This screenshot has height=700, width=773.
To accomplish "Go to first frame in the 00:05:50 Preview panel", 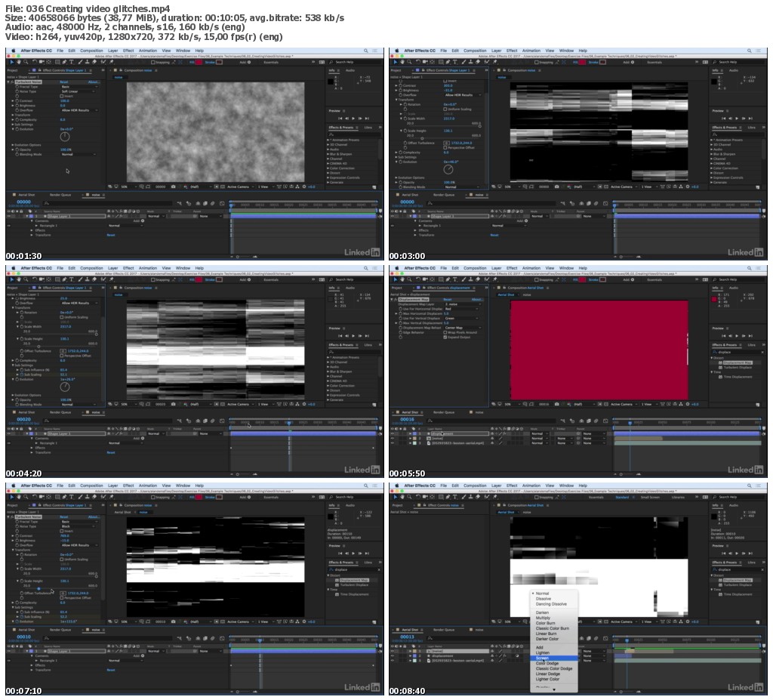I will pyautogui.click(x=724, y=336).
